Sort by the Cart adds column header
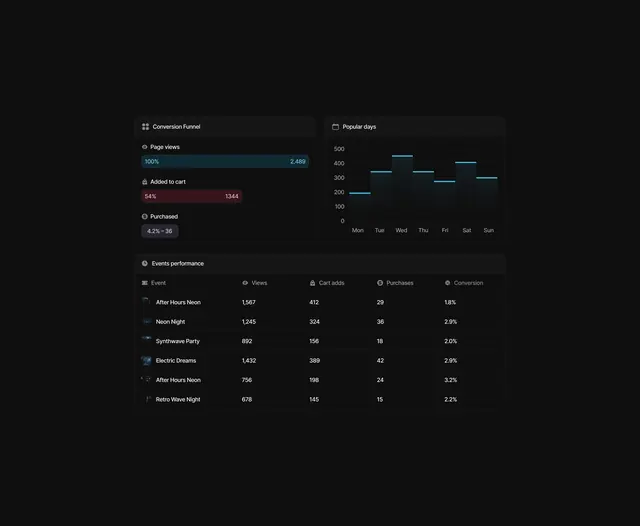640x526 pixels. (x=327, y=283)
